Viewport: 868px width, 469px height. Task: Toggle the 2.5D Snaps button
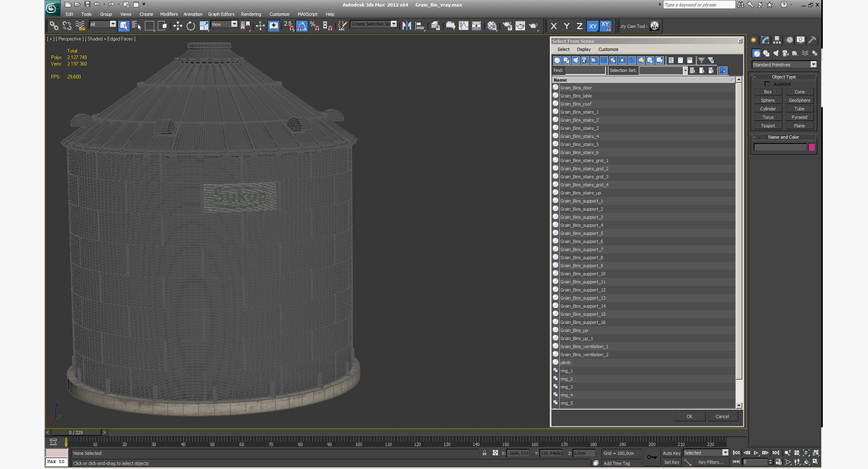pos(289,26)
